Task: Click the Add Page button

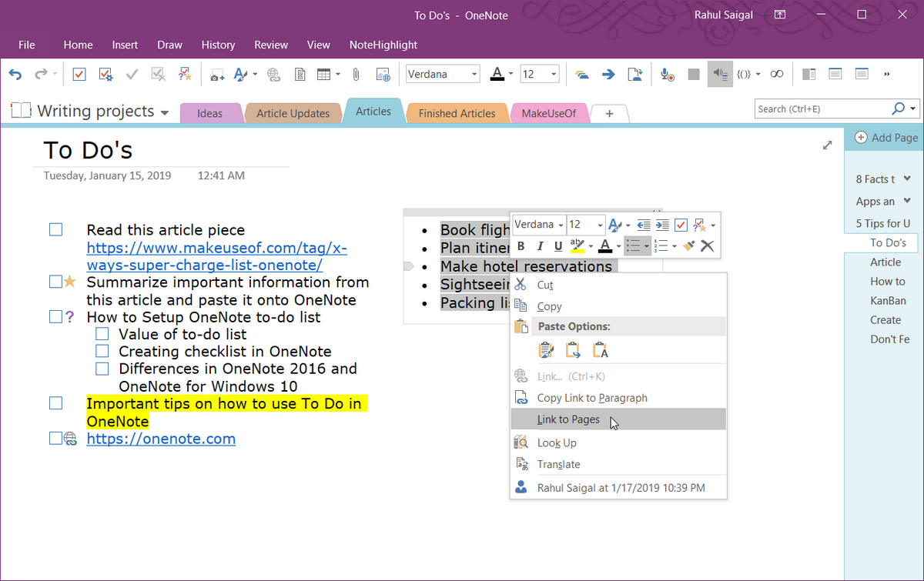Action: 885,138
